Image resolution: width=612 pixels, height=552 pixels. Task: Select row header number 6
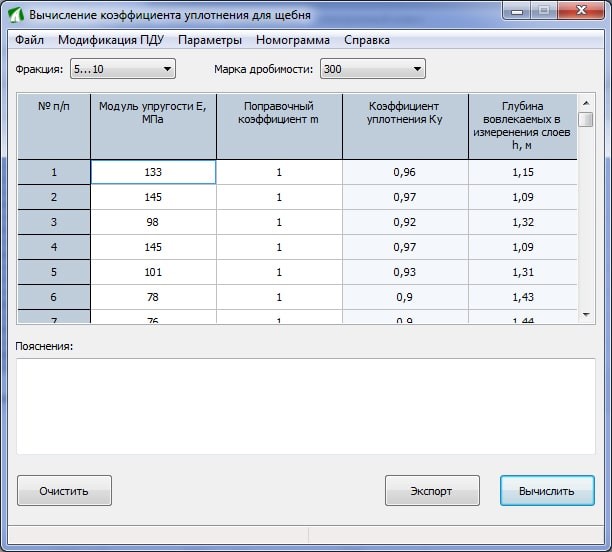(54, 297)
